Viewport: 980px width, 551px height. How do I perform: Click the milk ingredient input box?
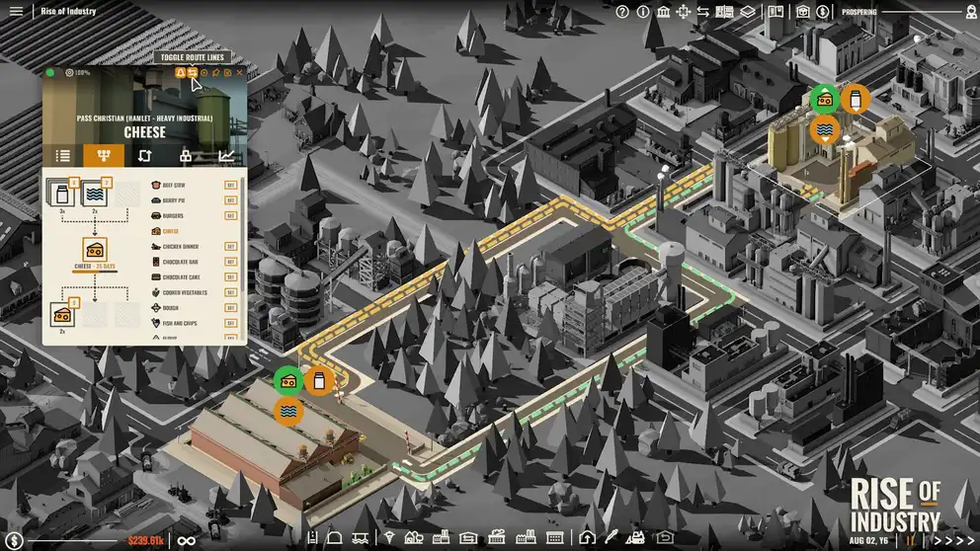61,192
